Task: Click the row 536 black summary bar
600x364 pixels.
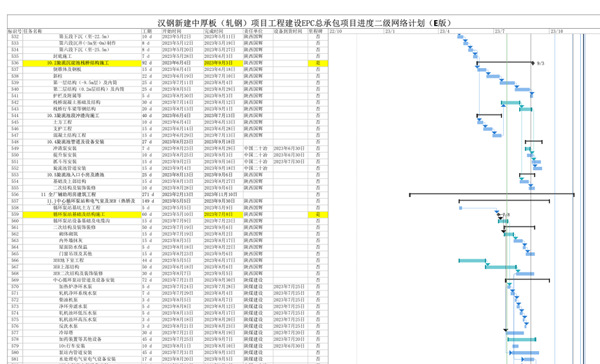Action: [x=504, y=62]
